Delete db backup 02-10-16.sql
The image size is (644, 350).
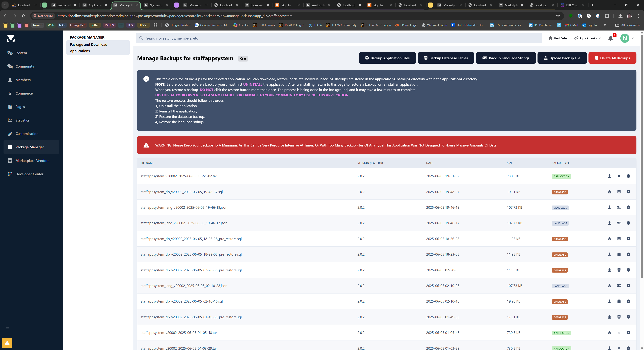[628, 301]
